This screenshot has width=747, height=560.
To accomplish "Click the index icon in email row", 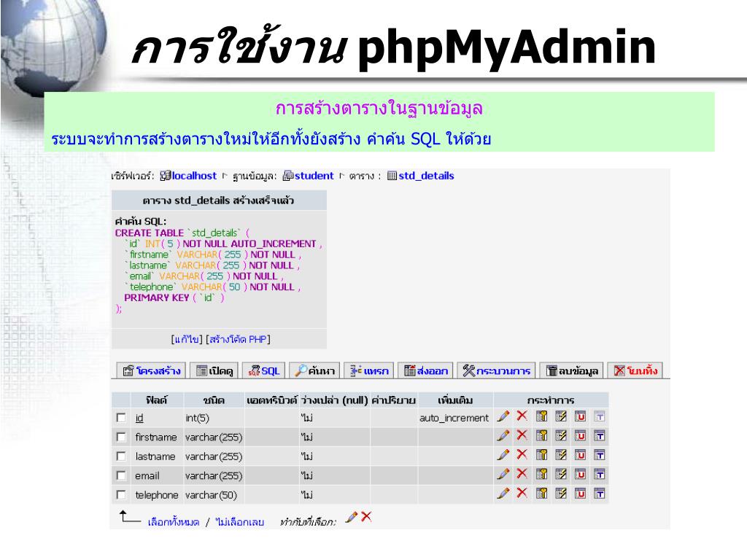I will point(561,474).
